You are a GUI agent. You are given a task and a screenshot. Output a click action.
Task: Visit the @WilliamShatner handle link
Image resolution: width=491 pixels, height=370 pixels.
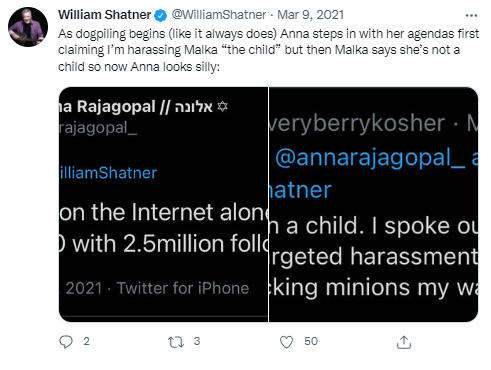(219, 15)
